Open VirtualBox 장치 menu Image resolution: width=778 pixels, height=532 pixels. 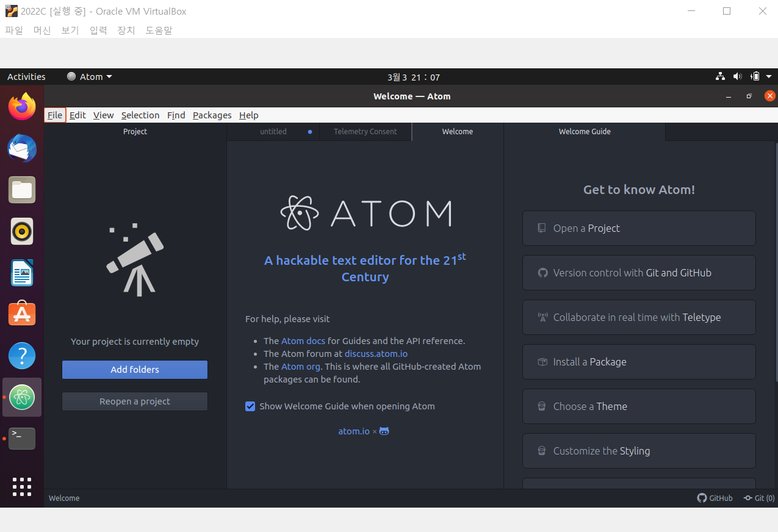[x=126, y=30]
